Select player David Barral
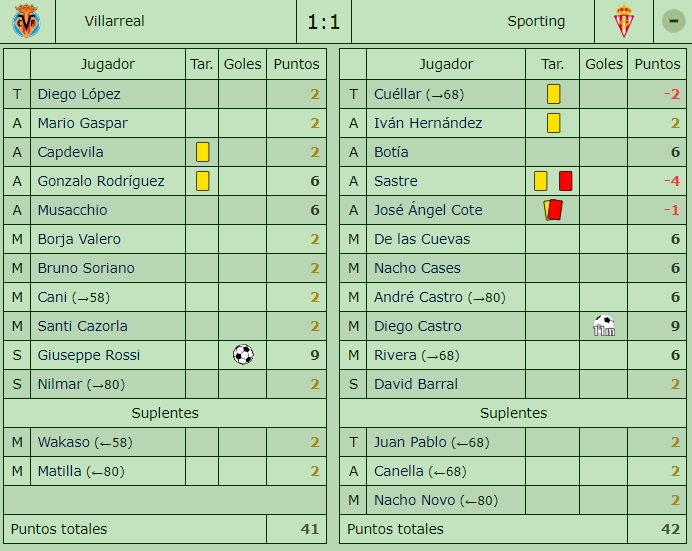This screenshot has height=551, width=692. [x=416, y=384]
